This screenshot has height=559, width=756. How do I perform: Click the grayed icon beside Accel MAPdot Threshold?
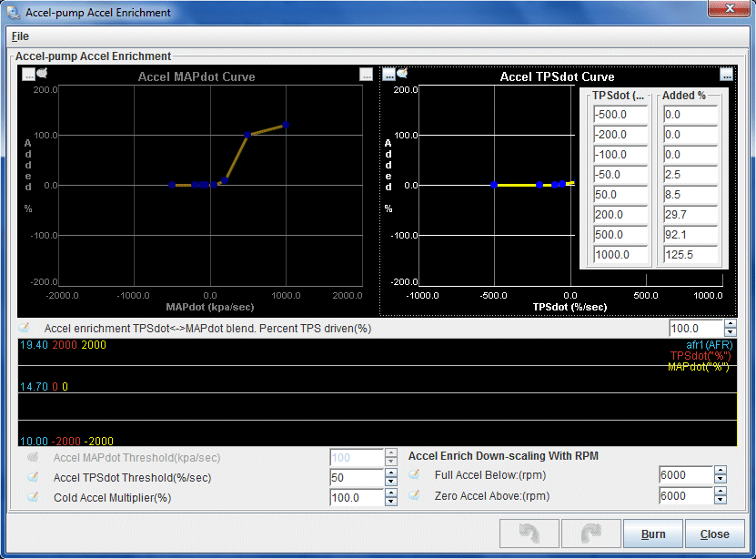pyautogui.click(x=31, y=457)
